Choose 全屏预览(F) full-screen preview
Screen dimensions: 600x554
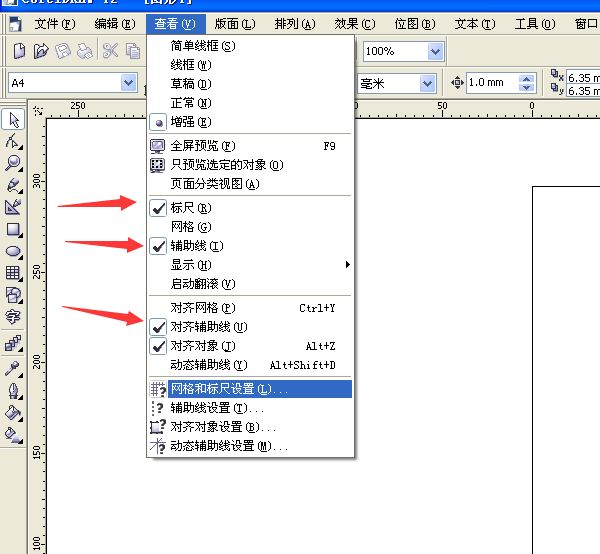pos(250,146)
